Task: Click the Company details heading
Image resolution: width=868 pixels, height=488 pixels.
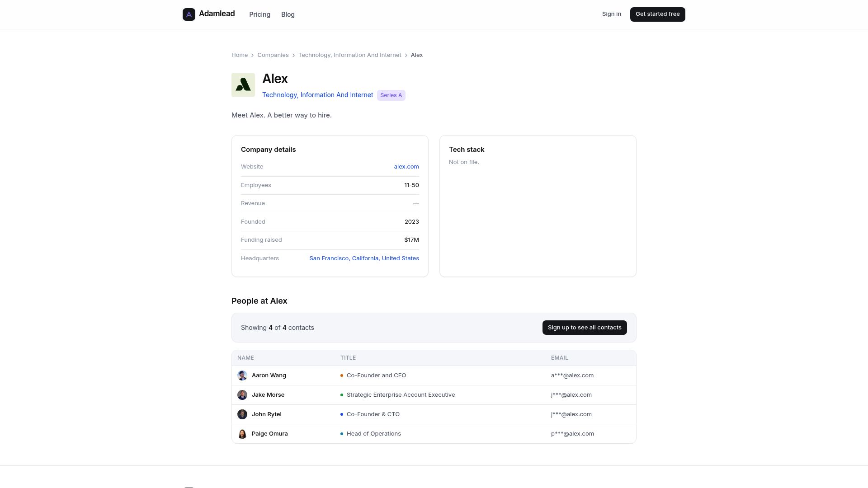Action: [269, 150]
